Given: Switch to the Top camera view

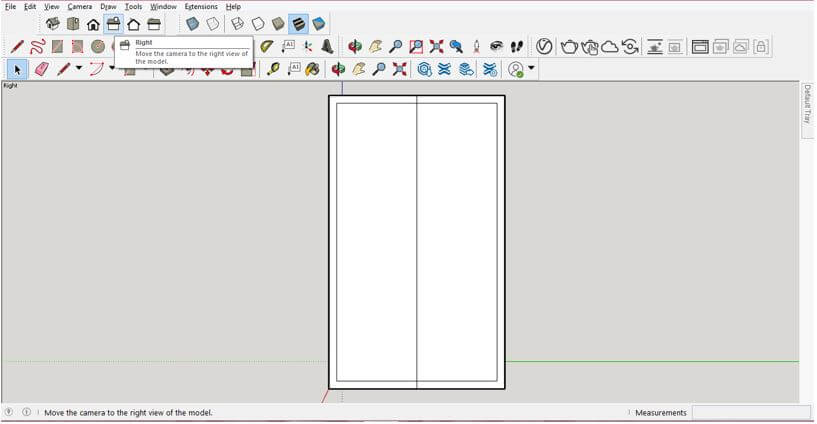Looking at the screenshot, I should [73, 24].
